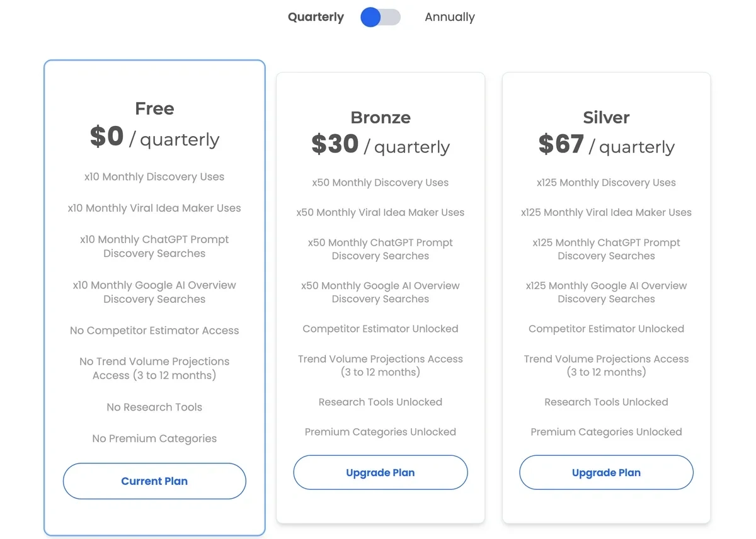The width and height of the screenshot is (756, 539).
Task: Click the Current Plan button
Action: coord(154,481)
